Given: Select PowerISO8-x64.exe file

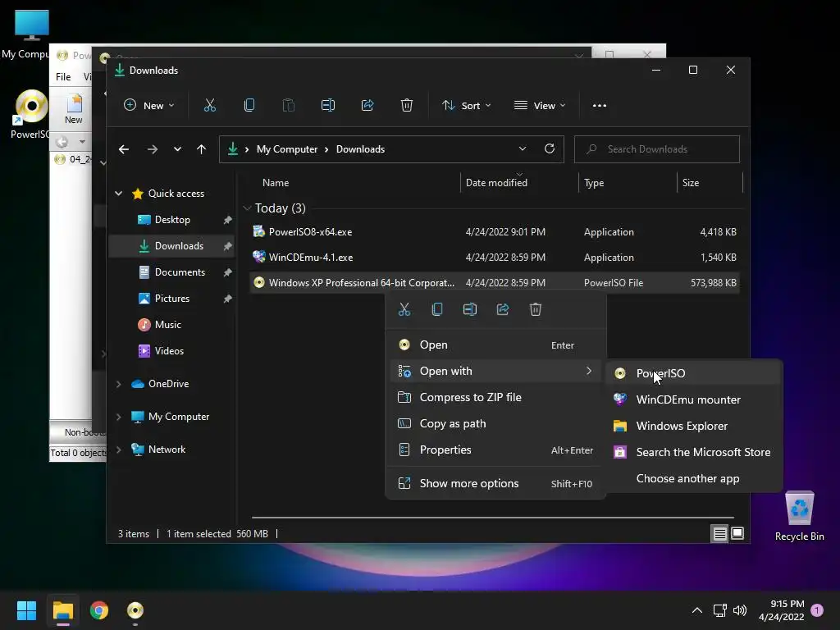Looking at the screenshot, I should pos(495,232).
